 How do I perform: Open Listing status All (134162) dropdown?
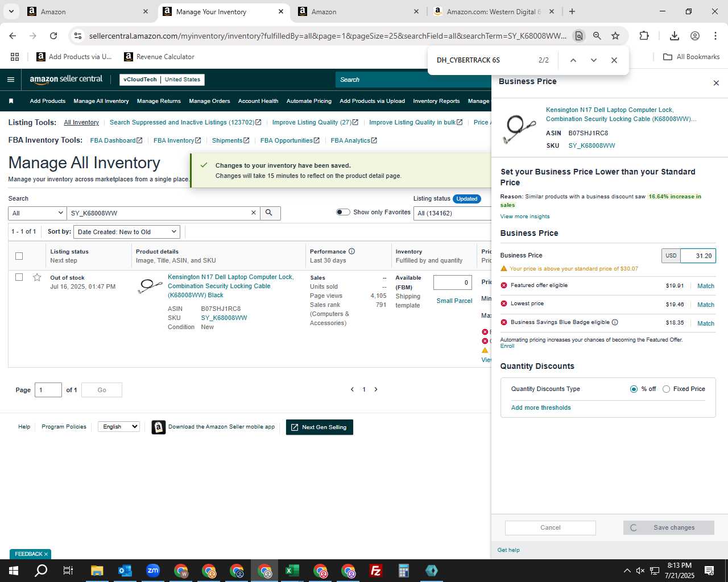(453, 213)
